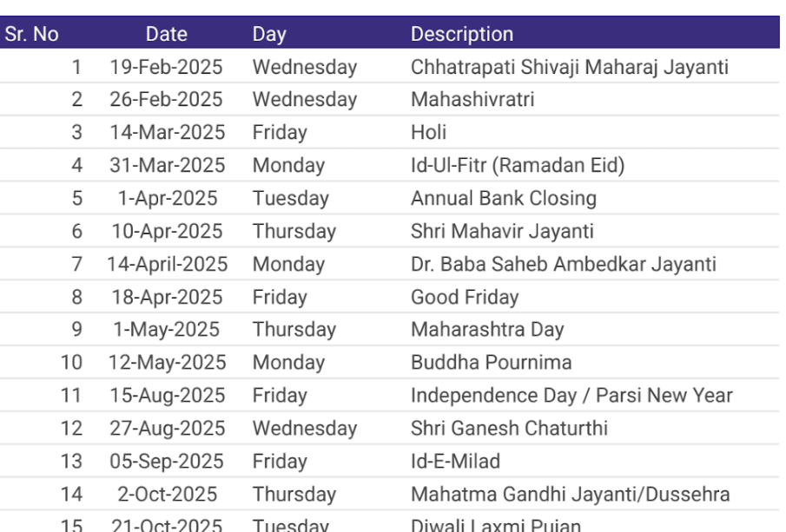Click the Good Friday description
Image resolution: width=786 pixels, height=532 pixels.
click(465, 298)
